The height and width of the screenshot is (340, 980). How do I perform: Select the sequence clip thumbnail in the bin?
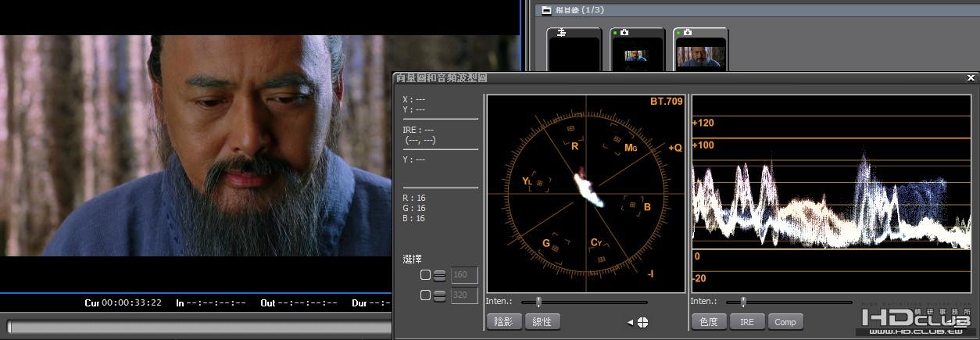pos(574,49)
